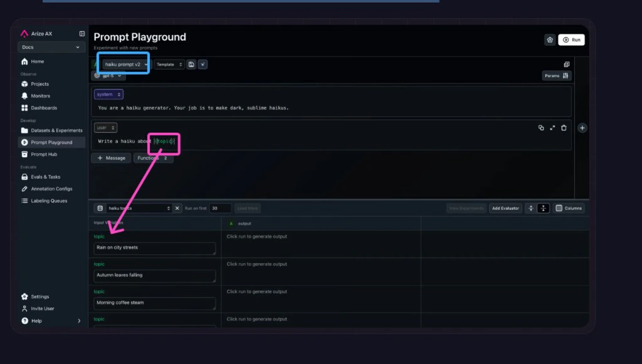Screen dimensions: 642x364
Task: Add a new prompt with plus icon
Action: coord(582,128)
